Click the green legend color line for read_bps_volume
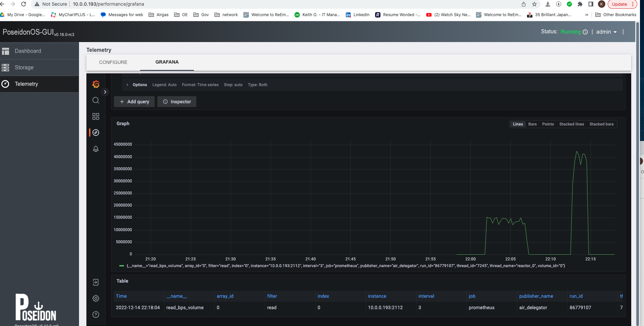 click(122, 265)
